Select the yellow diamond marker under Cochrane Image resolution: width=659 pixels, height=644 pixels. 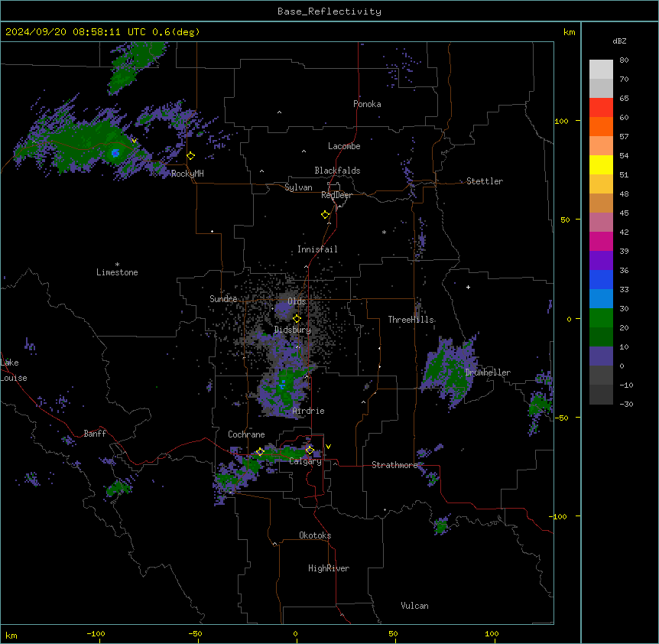tap(260, 452)
